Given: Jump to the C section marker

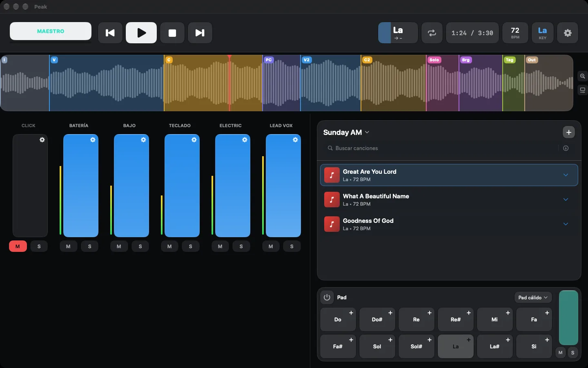Looking at the screenshot, I should pyautogui.click(x=169, y=60).
